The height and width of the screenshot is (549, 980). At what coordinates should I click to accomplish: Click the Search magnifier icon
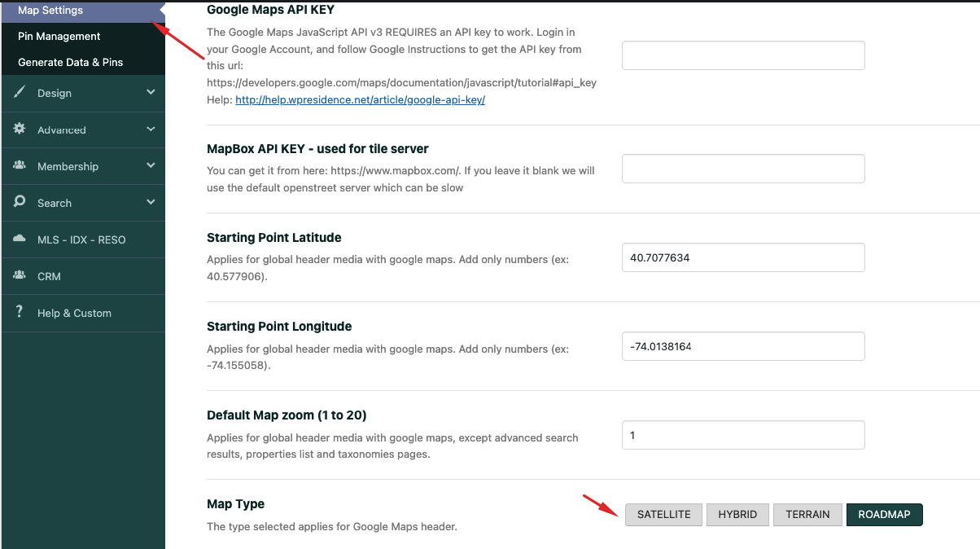click(x=20, y=202)
